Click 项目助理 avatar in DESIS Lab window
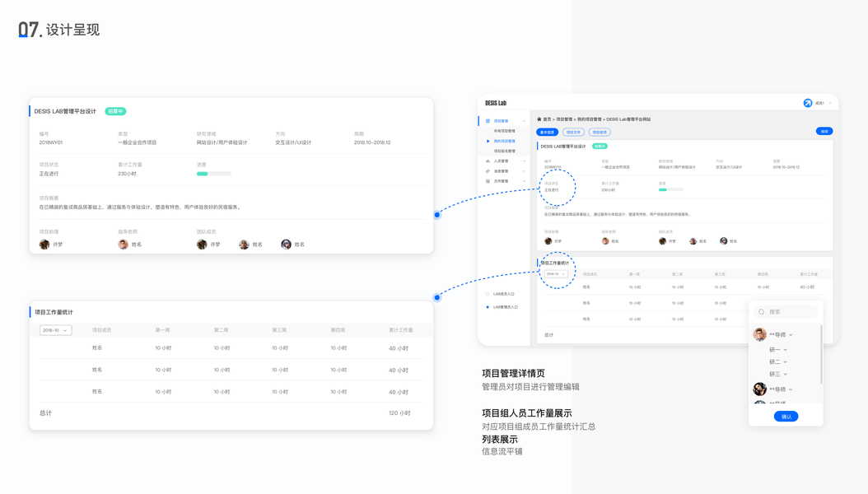This screenshot has width=868, height=494. pyautogui.click(x=548, y=241)
